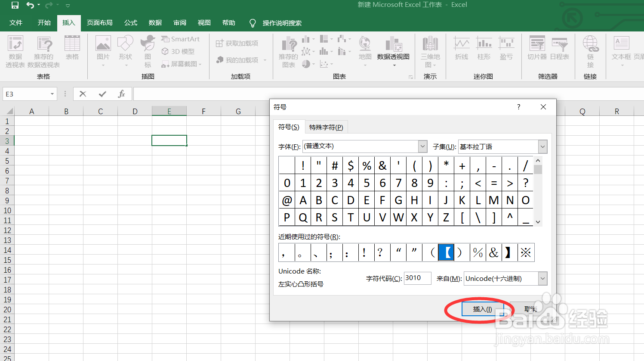Select the letter Q in symbol grid

[303, 218]
